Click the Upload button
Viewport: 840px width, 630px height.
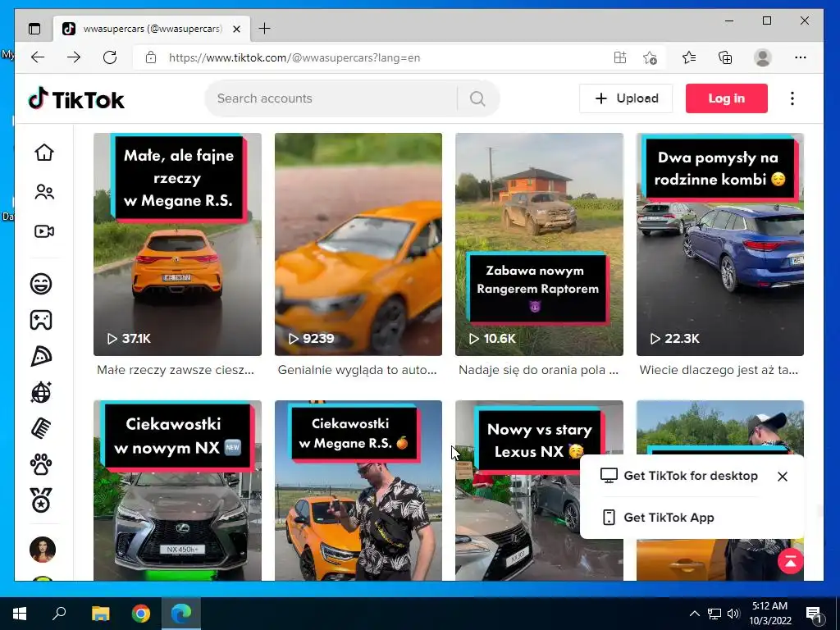tap(626, 98)
